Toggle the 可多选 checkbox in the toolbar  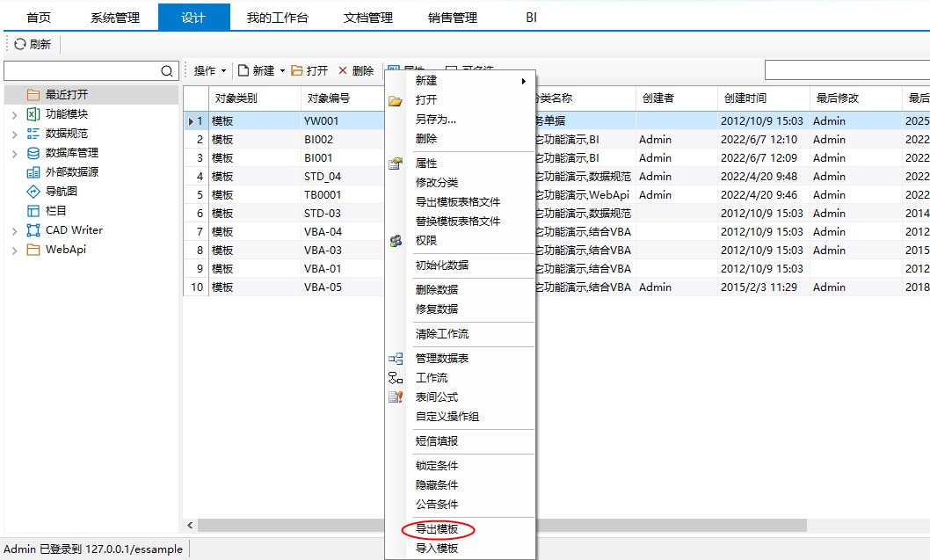click(451, 71)
